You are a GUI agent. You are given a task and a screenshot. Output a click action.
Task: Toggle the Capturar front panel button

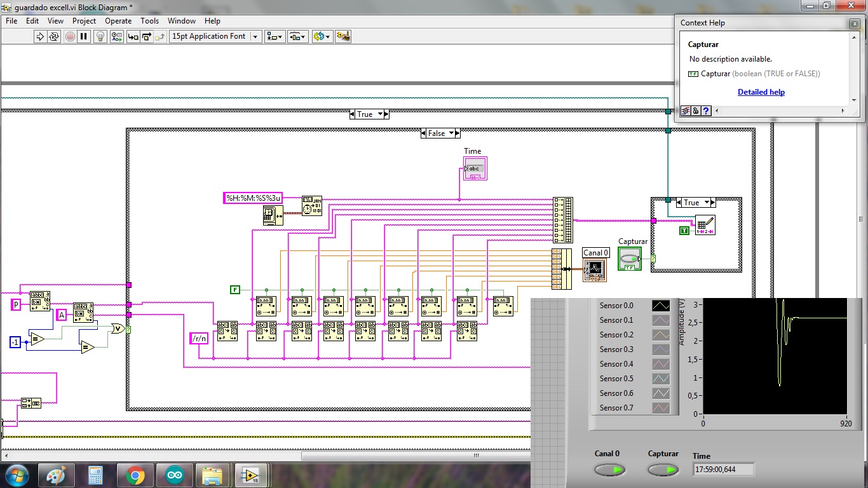[x=663, y=470]
